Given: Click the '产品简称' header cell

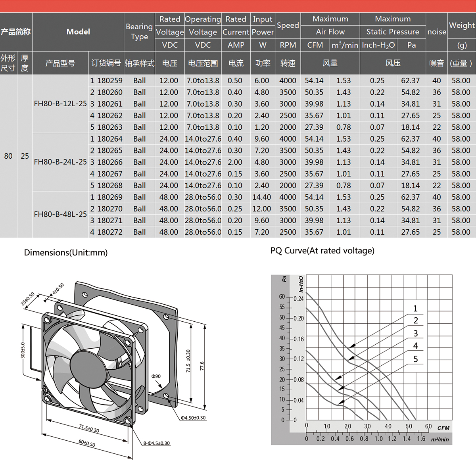Looking at the screenshot, I should pos(16,32).
